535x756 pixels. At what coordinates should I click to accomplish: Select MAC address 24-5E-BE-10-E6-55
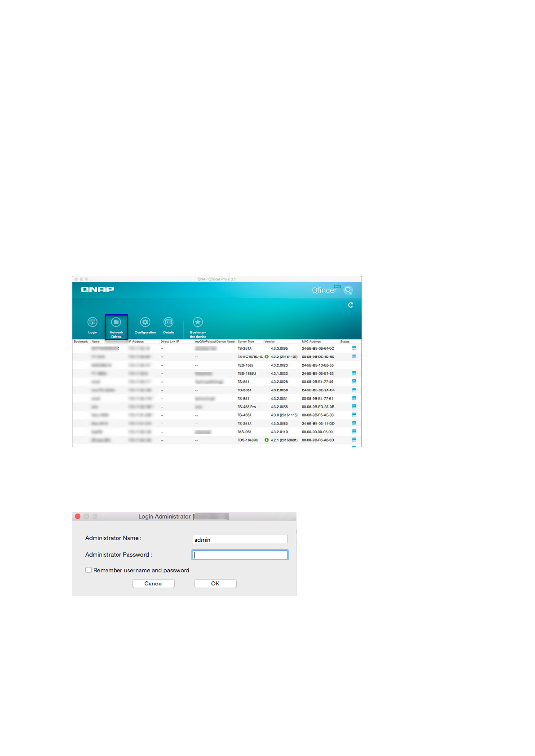tap(318, 365)
